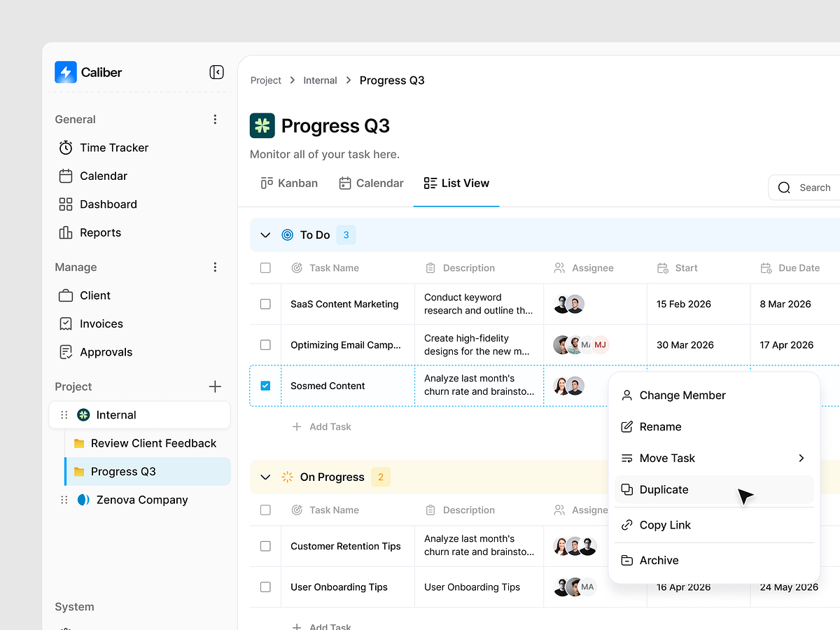840x630 pixels.
Task: Uncheck the Sosmed Content task checkbox
Action: click(265, 386)
